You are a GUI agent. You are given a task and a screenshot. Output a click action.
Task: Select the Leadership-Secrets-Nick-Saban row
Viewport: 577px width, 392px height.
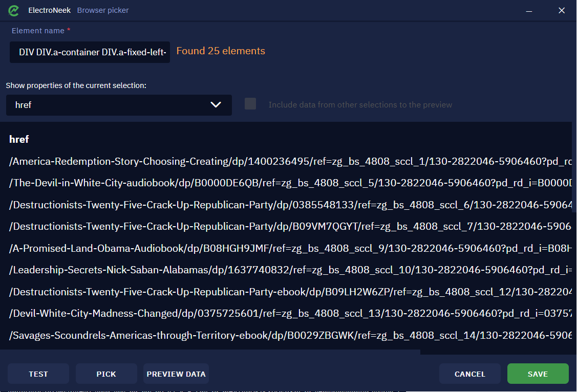(x=290, y=270)
